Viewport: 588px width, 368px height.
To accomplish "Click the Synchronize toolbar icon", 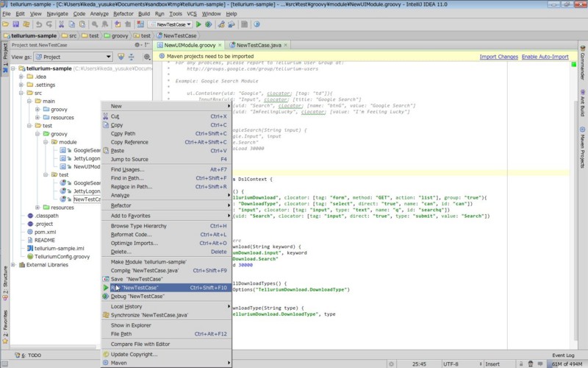I will pos(26,24).
